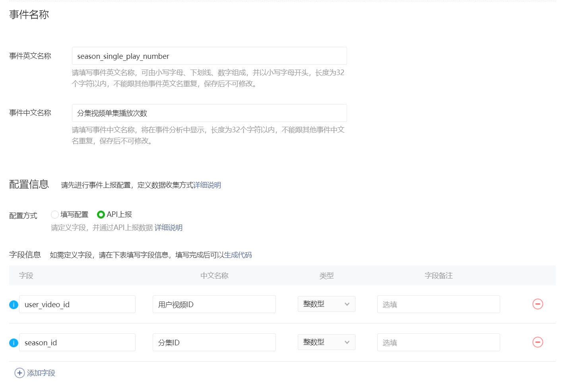Open type dropdown for season_id row
This screenshot has height=389, width=588.
point(326,342)
